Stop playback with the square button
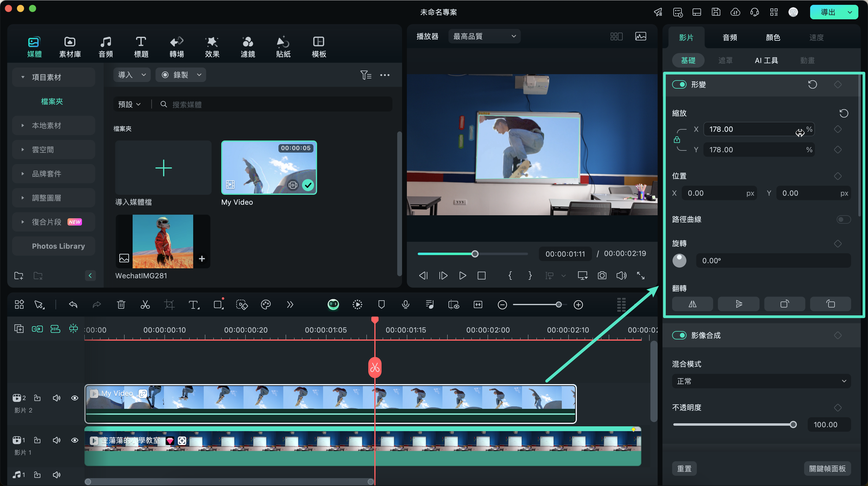The width and height of the screenshot is (868, 486). pos(482,276)
